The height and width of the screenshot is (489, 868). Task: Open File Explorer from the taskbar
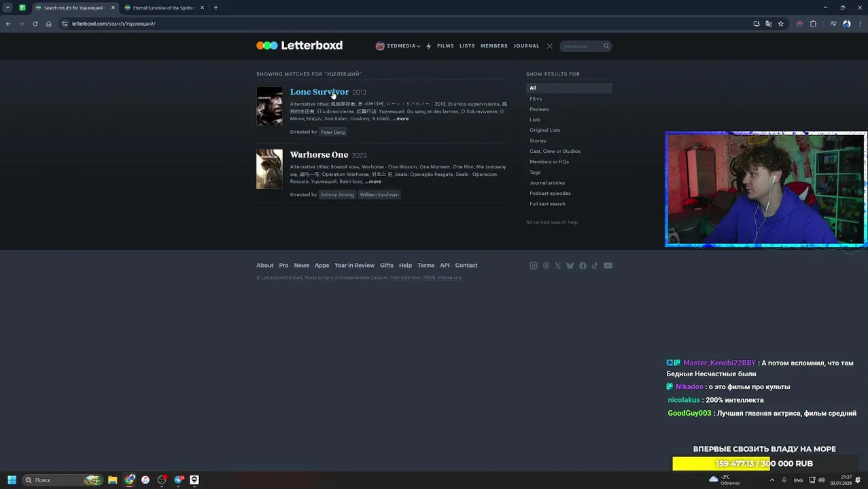[114, 480]
